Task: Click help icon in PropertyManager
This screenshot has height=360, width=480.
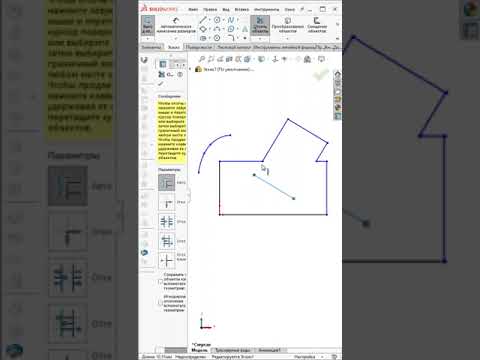Action: coord(180,74)
